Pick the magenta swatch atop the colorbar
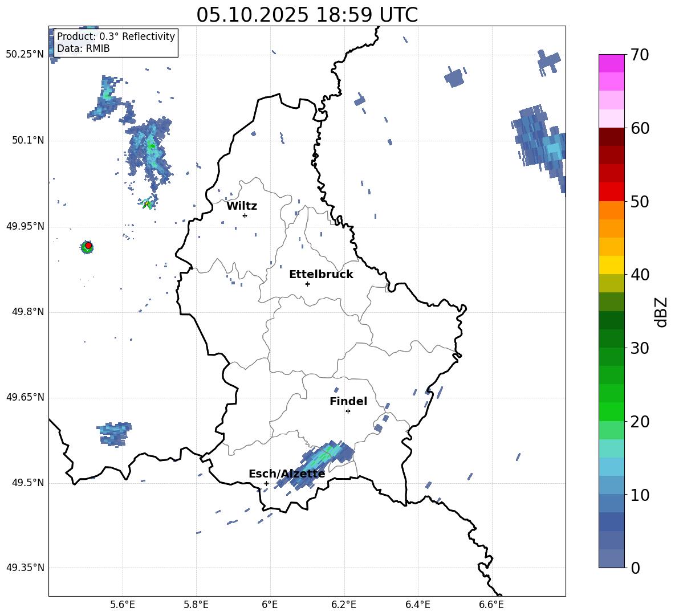Screen dimensions: 675x616 pyautogui.click(x=611, y=63)
